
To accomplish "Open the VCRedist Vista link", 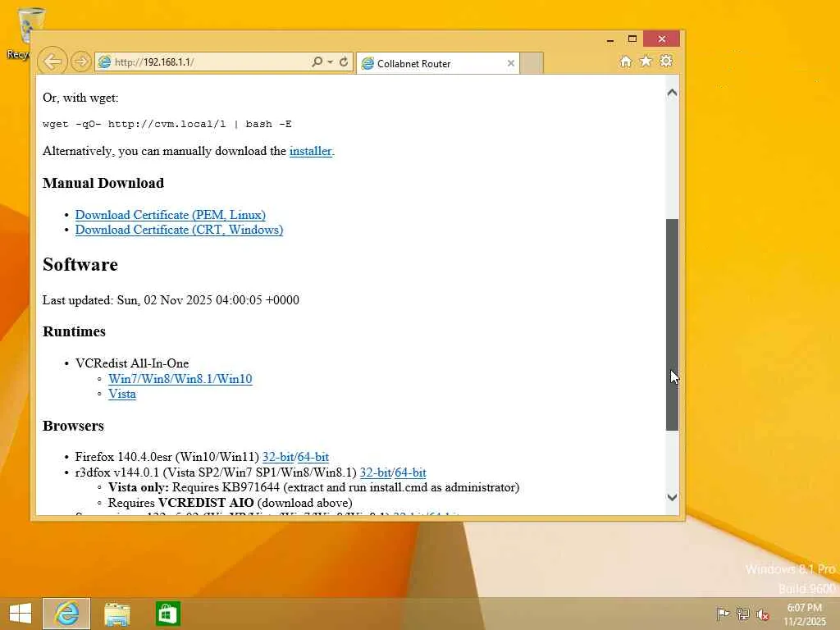I will pos(122,394).
